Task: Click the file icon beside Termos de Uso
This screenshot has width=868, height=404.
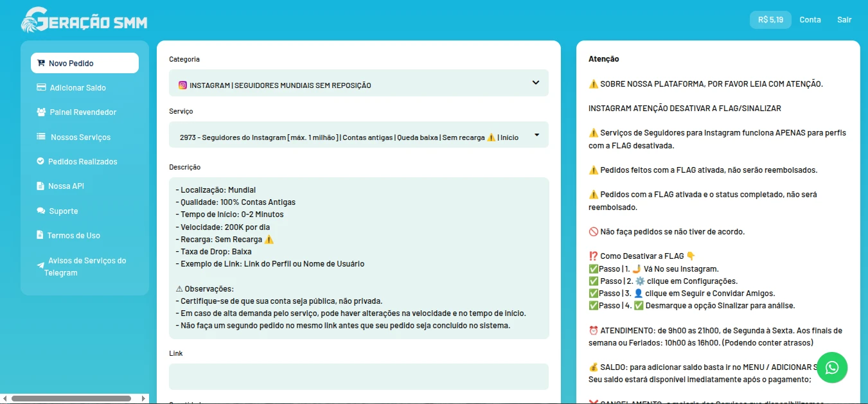Action: 40,235
